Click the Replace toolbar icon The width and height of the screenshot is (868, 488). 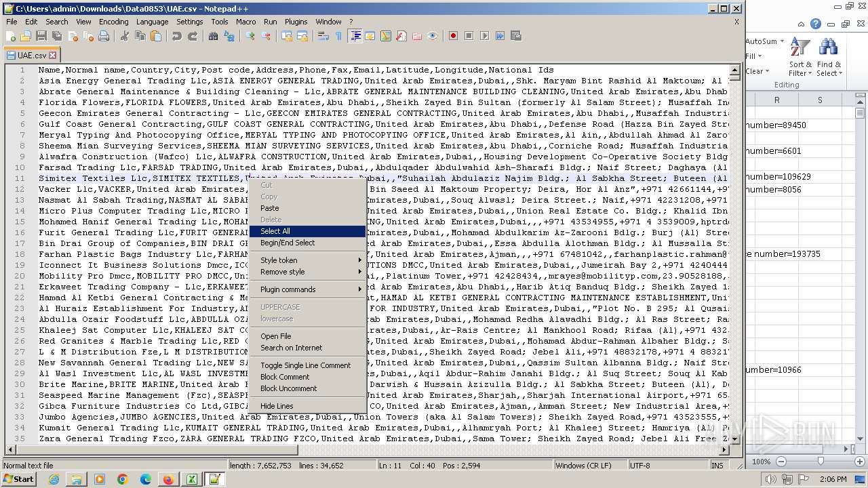(229, 36)
